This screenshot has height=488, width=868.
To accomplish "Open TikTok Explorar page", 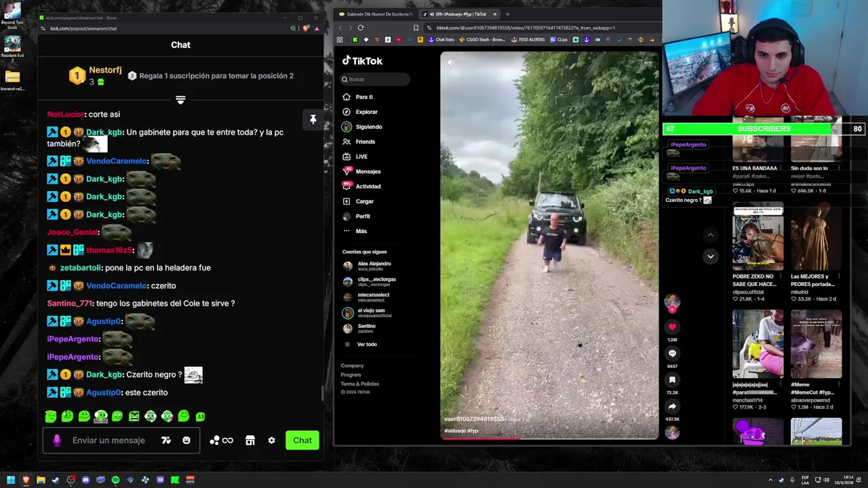I will point(360,112).
